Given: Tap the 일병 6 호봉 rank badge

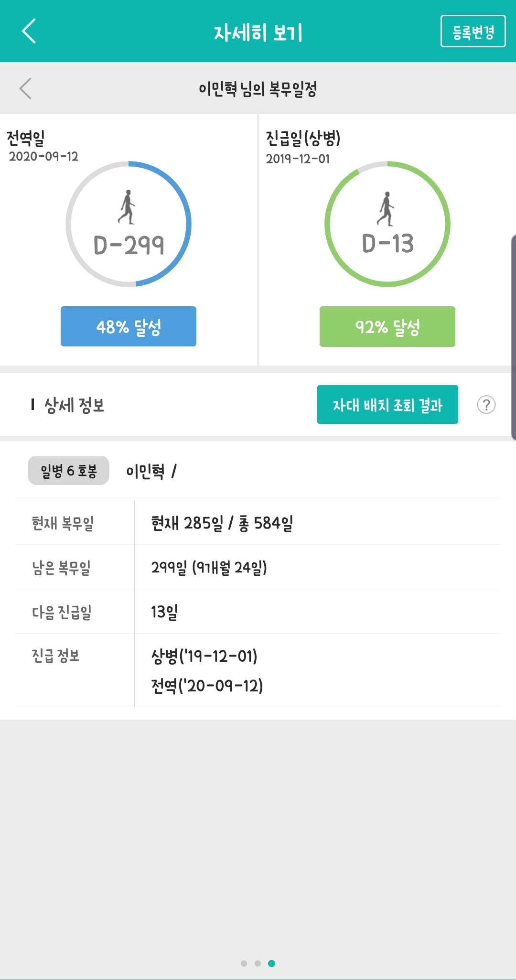Looking at the screenshot, I should [68, 470].
